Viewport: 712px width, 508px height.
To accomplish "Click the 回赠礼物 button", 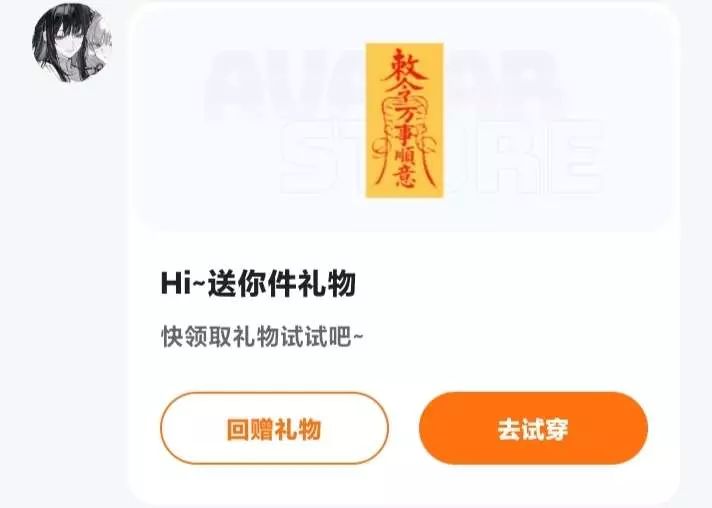I will [x=274, y=429].
